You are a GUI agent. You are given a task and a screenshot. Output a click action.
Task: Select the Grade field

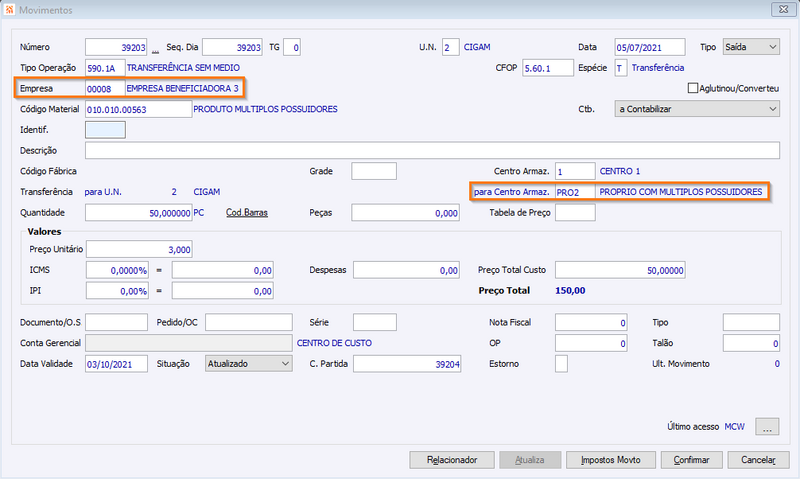coord(374,171)
